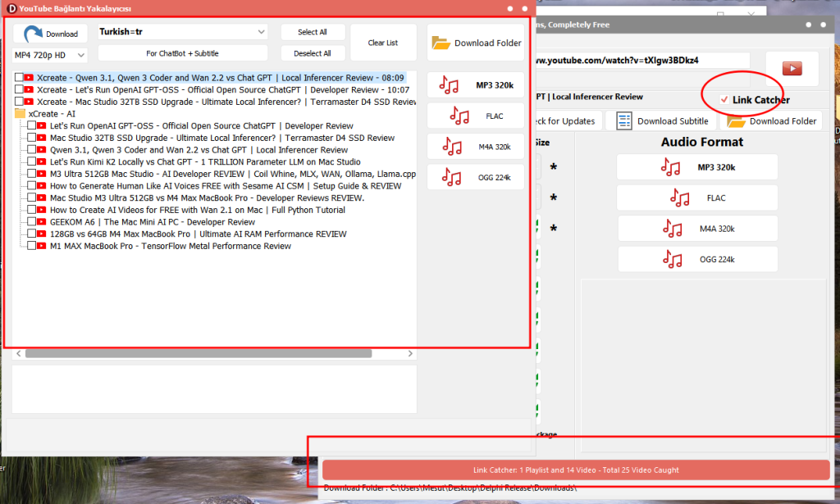Click the right arrow of the list's horizontal scrollbar
This screenshot has height=504, width=840.
coord(410,354)
